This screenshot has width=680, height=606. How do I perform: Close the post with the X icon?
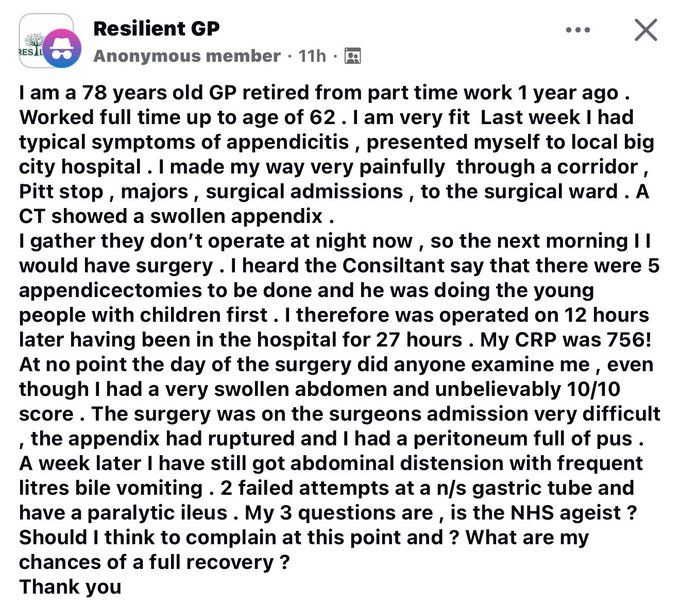[x=646, y=30]
